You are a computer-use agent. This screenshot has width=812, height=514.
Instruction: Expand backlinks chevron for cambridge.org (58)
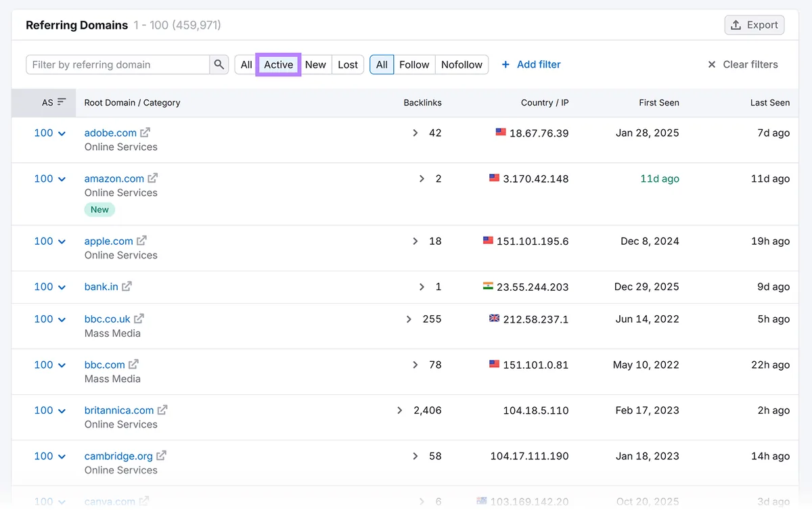(x=415, y=456)
